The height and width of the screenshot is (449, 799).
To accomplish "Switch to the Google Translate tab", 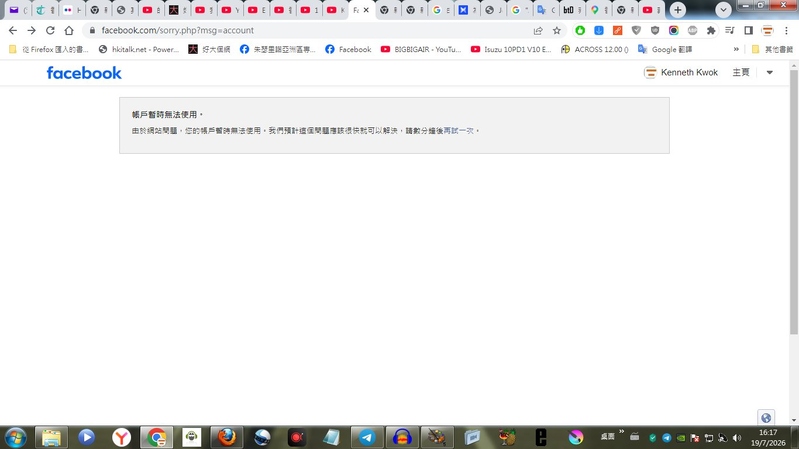I will pyautogui.click(x=545, y=10).
